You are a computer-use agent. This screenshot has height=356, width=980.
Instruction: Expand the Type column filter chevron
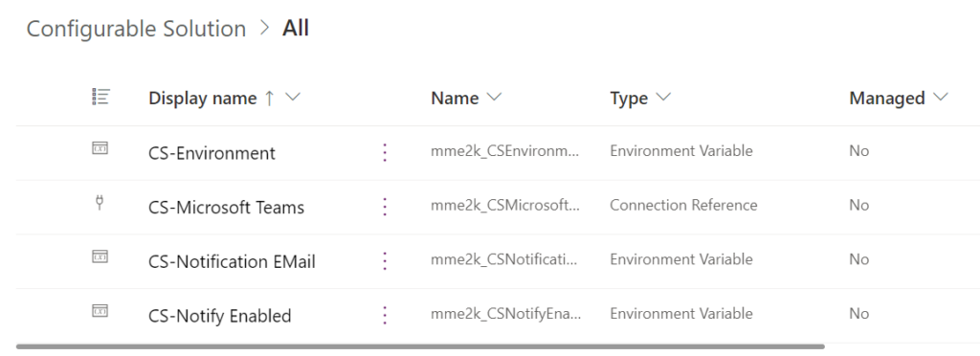(663, 98)
